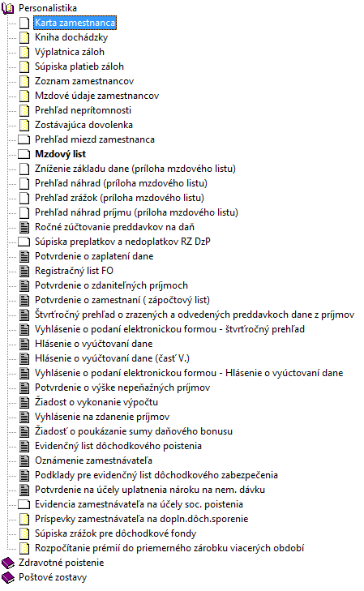Click the yellow page icon beside Kniha dochádzky

[x=24, y=37]
